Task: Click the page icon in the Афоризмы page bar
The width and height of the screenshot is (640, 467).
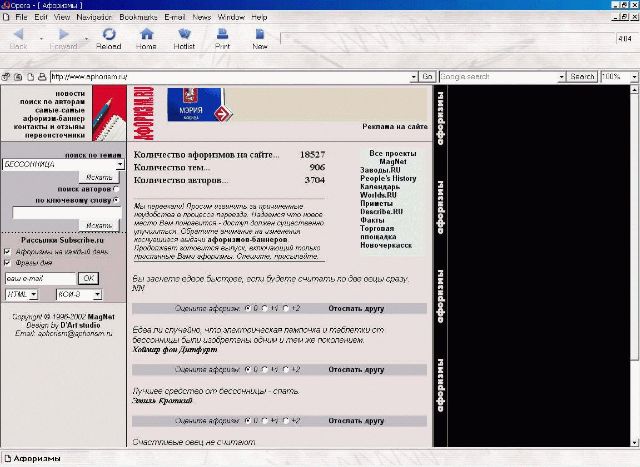Action: (7, 458)
